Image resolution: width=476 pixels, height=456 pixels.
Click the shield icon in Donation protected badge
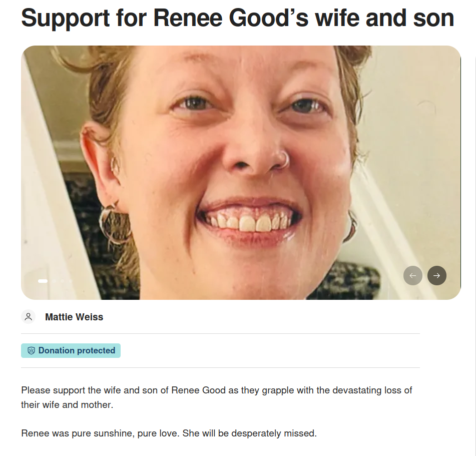31,350
